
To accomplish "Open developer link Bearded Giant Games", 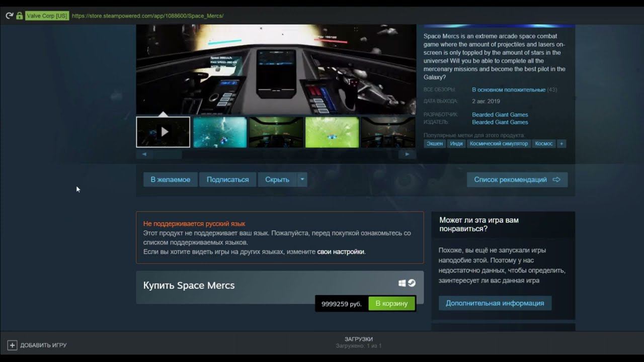I will click(500, 115).
